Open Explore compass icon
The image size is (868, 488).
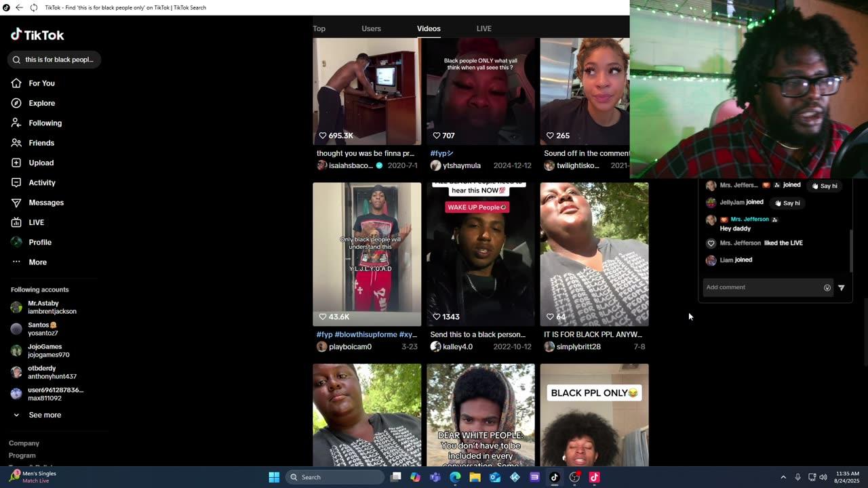tap(16, 103)
